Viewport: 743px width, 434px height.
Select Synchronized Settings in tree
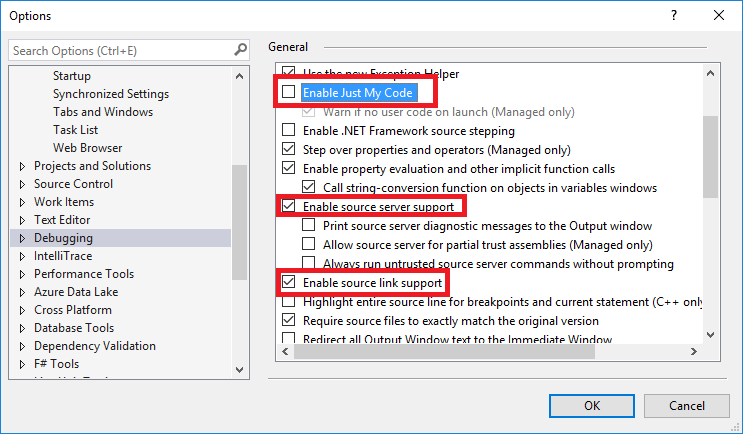coord(110,94)
